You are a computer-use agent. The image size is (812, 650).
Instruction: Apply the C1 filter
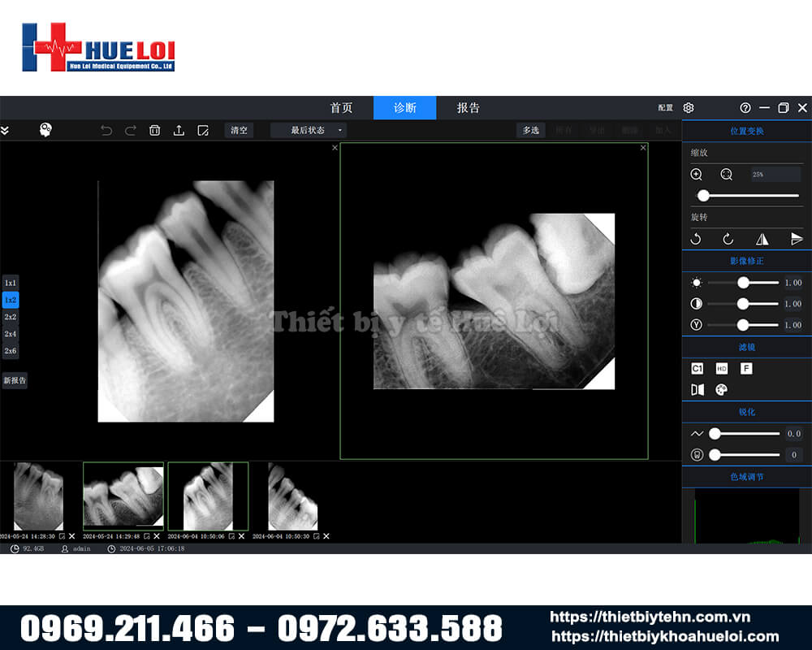click(x=697, y=368)
